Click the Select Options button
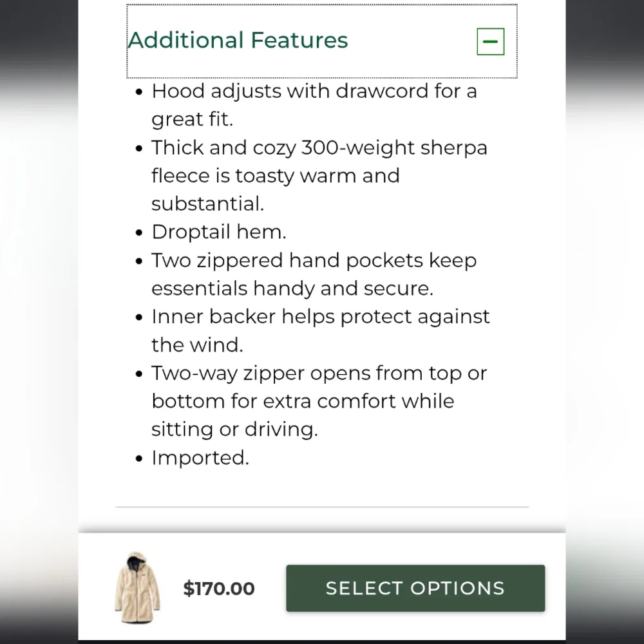Screen dimensions: 644x644 point(415,588)
